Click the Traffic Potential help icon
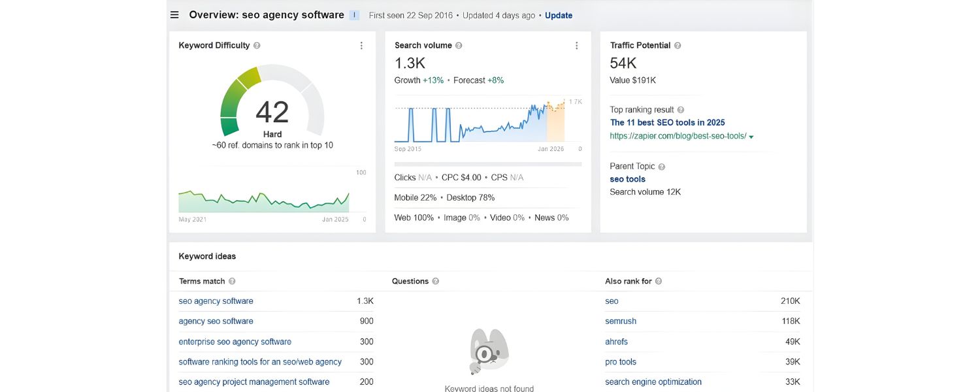The image size is (980, 392). 678,45
